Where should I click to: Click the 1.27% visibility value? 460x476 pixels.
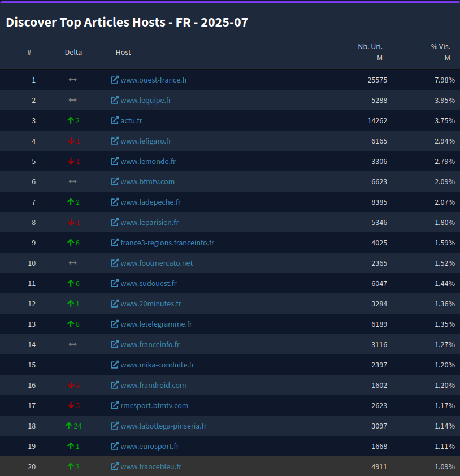click(x=445, y=344)
